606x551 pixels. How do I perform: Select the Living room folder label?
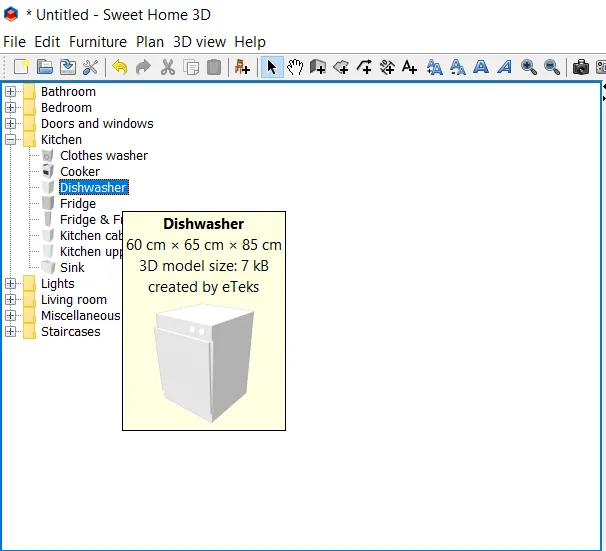74,299
